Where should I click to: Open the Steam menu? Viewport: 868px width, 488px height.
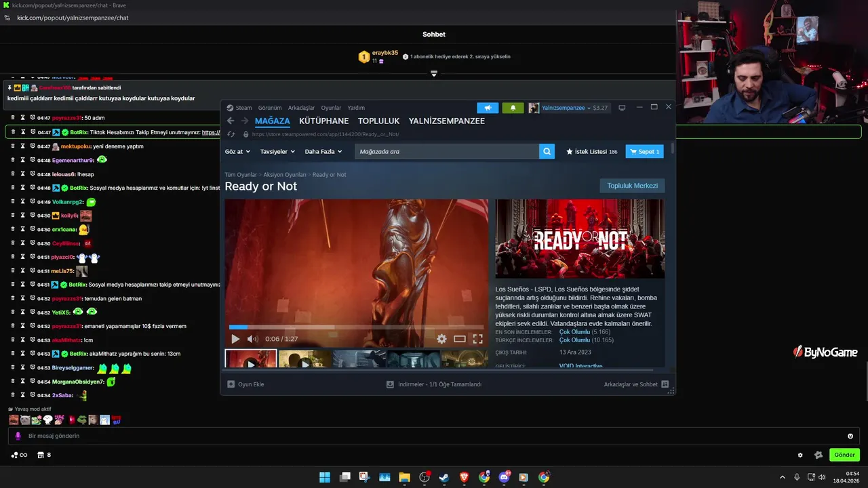click(x=239, y=108)
